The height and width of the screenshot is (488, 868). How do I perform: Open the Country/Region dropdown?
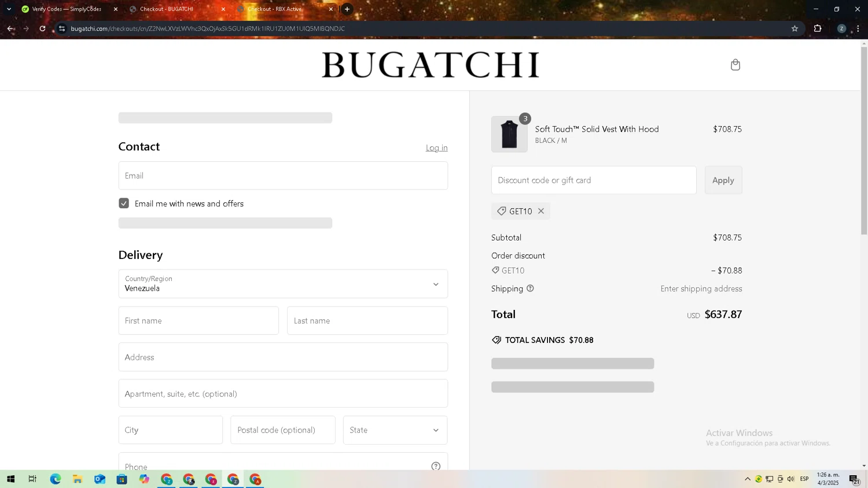pyautogui.click(x=283, y=284)
